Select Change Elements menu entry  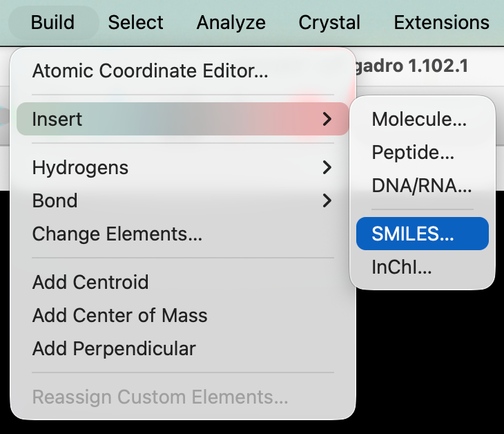coord(117,234)
